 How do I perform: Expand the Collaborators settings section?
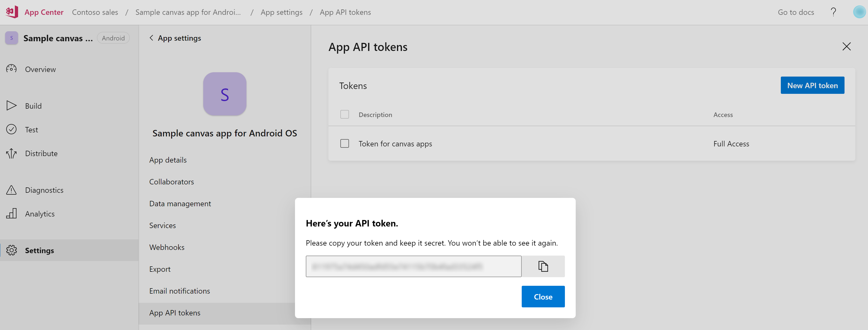tap(172, 181)
